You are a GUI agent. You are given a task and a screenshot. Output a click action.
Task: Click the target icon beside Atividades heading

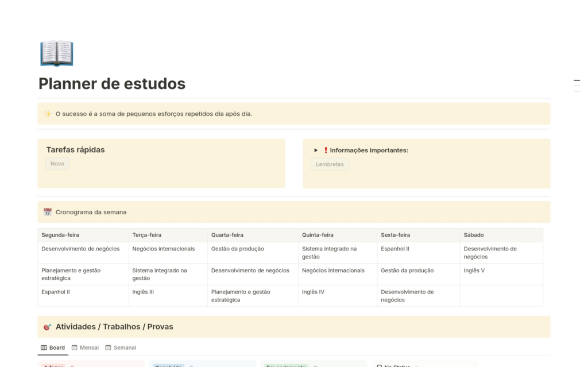click(47, 327)
